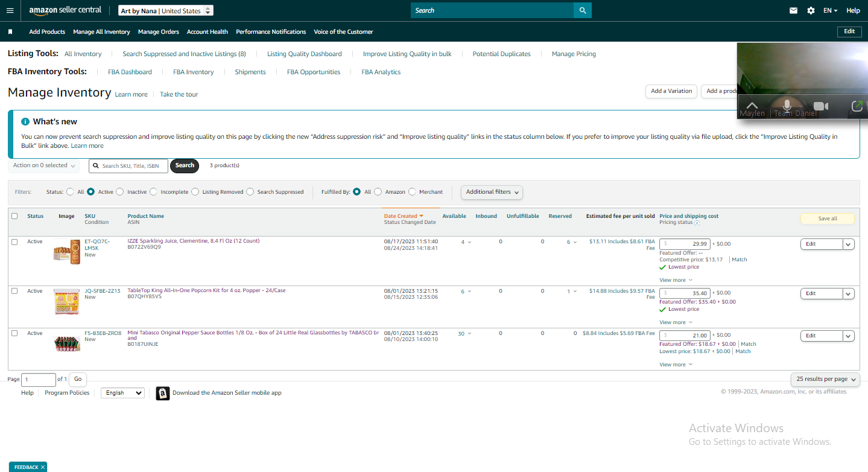This screenshot has width=868, height=472.
Task: Go to Manage Orders
Action: (159, 31)
